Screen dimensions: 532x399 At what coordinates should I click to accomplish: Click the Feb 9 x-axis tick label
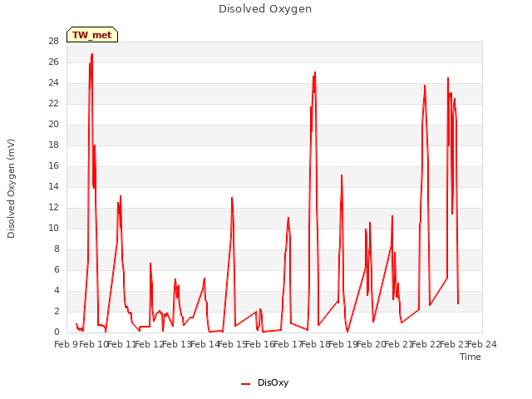pos(66,344)
